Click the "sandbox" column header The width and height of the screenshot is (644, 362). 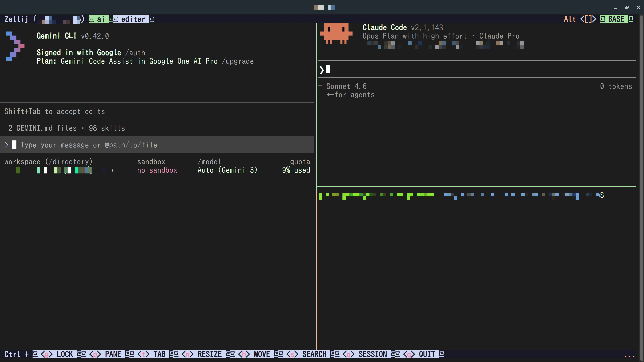tap(151, 162)
